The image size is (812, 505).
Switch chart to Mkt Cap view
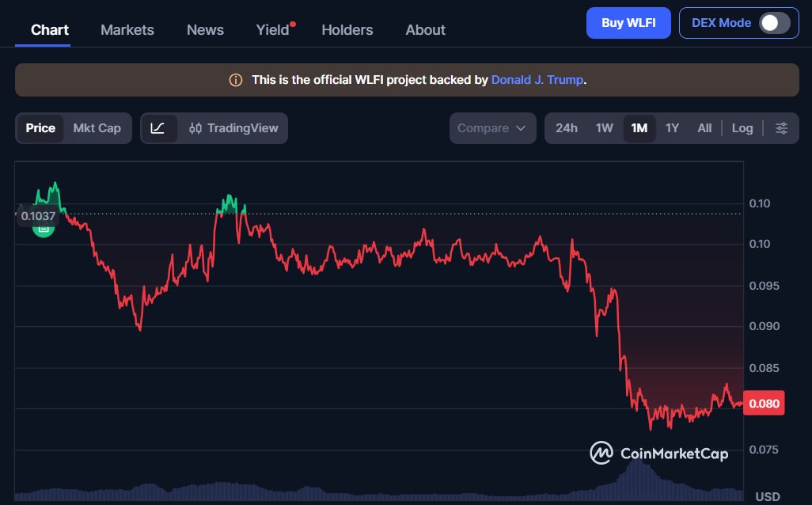(97, 128)
